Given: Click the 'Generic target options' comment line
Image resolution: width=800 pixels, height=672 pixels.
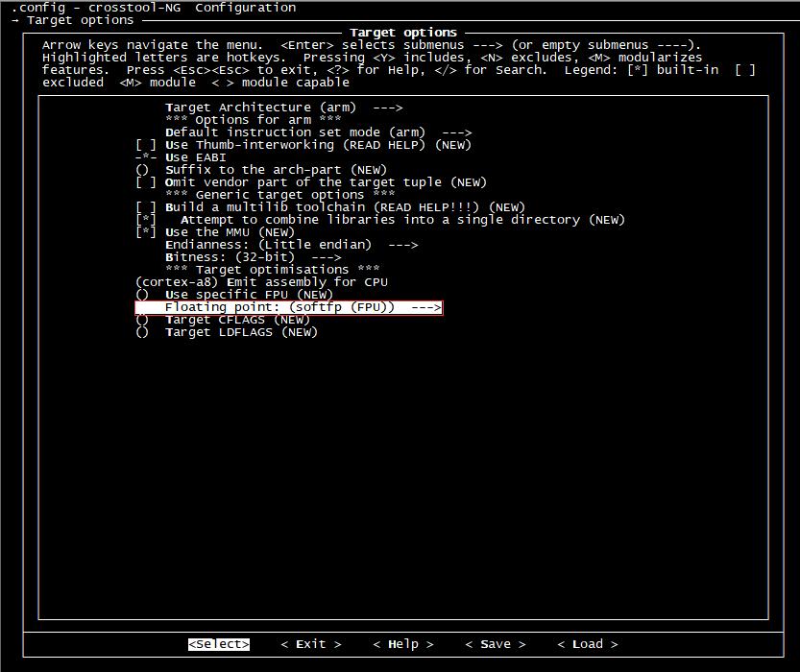Looking at the screenshot, I should tap(280, 195).
